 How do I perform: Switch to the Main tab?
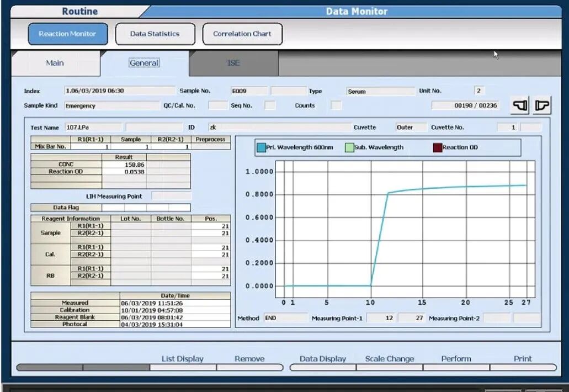(55, 63)
